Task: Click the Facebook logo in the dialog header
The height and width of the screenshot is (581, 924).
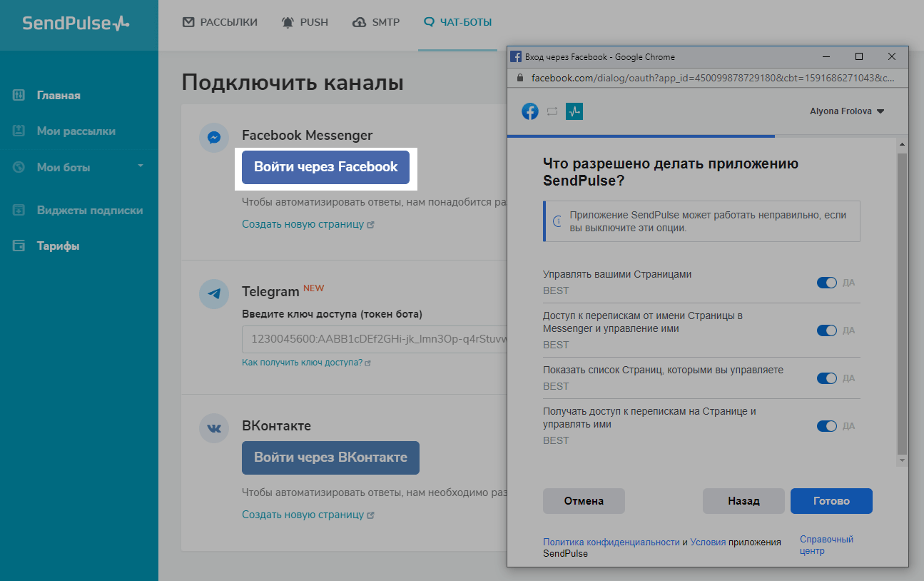Action: (530, 111)
